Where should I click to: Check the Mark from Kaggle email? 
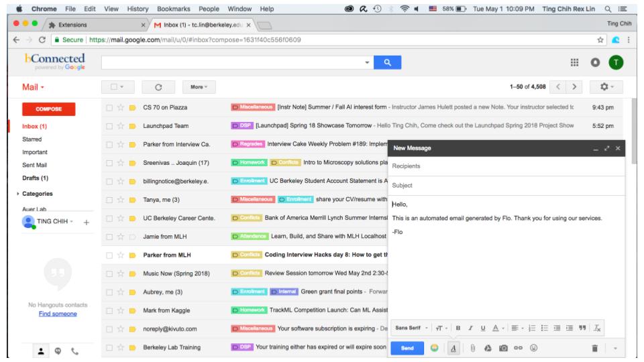[109, 310]
